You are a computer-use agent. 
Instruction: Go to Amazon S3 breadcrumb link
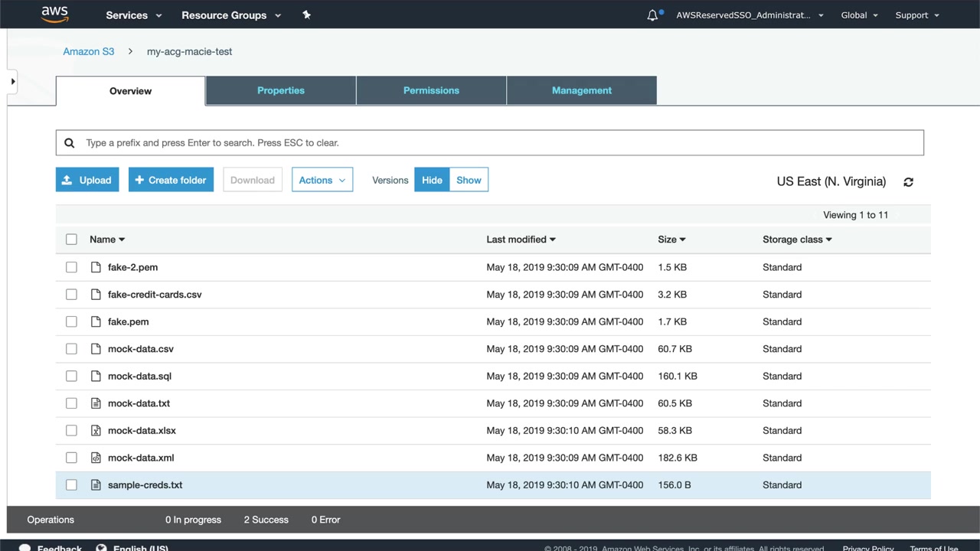[x=88, y=51]
